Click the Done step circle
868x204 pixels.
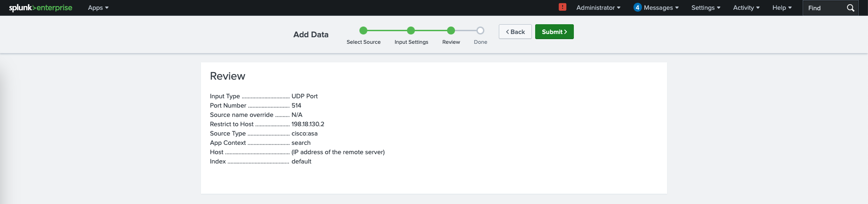480,31
